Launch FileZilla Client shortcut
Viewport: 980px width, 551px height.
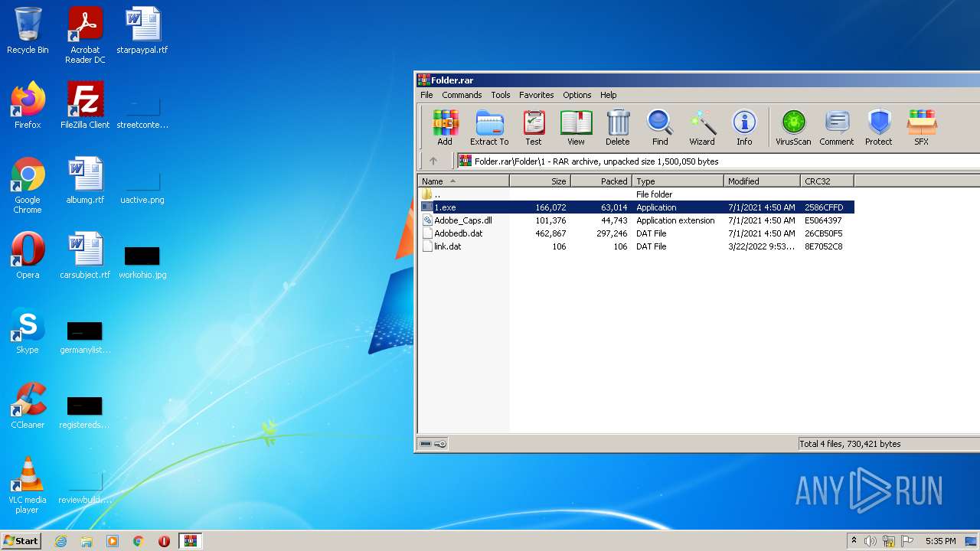coord(85,106)
